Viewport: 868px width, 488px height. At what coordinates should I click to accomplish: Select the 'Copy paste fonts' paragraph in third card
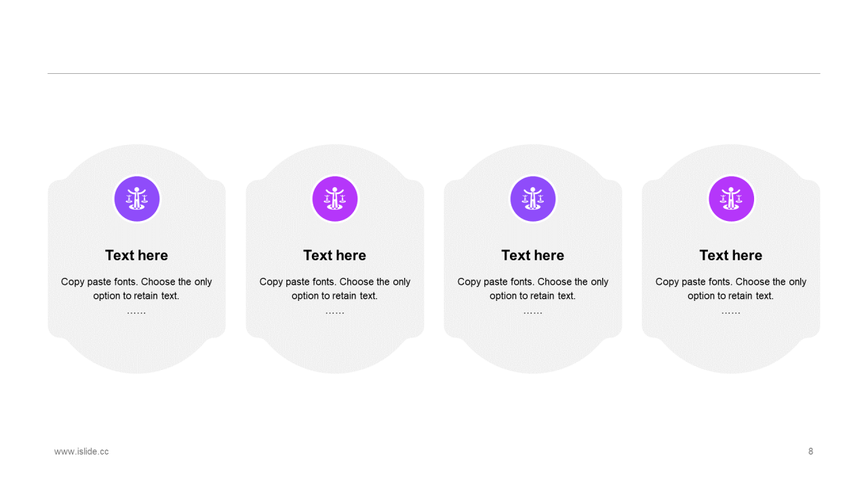(x=533, y=289)
